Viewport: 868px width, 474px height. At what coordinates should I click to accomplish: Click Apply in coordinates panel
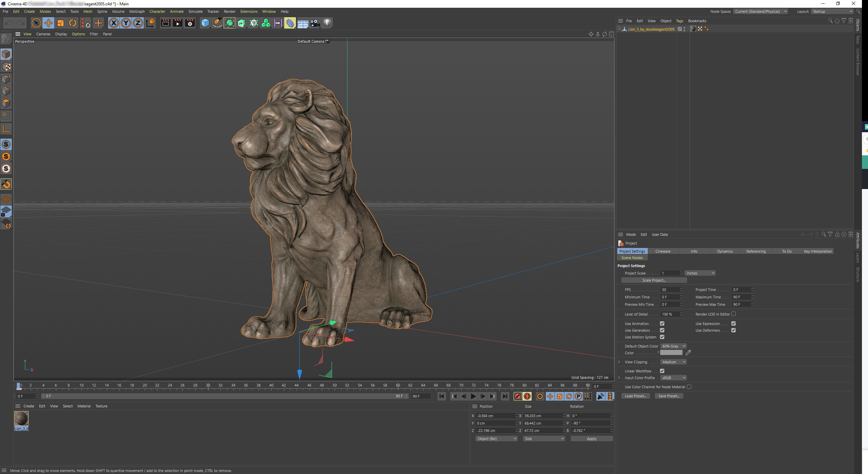tap(591, 439)
